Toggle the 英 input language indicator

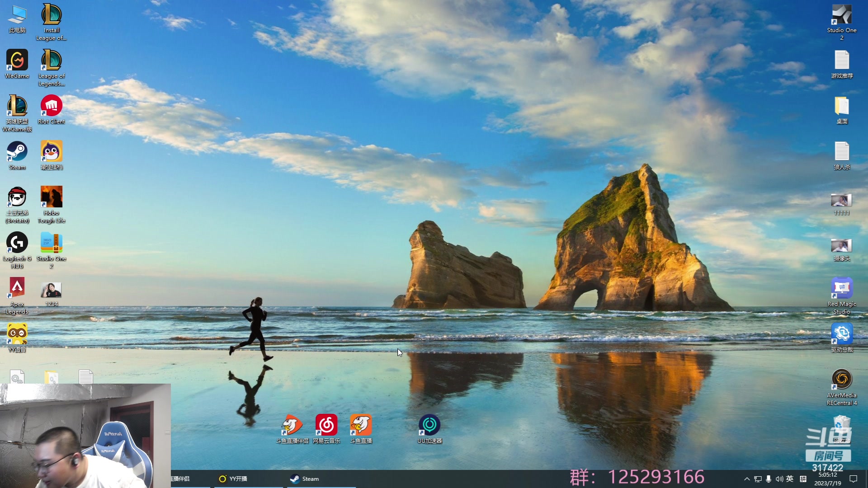pyautogui.click(x=790, y=479)
